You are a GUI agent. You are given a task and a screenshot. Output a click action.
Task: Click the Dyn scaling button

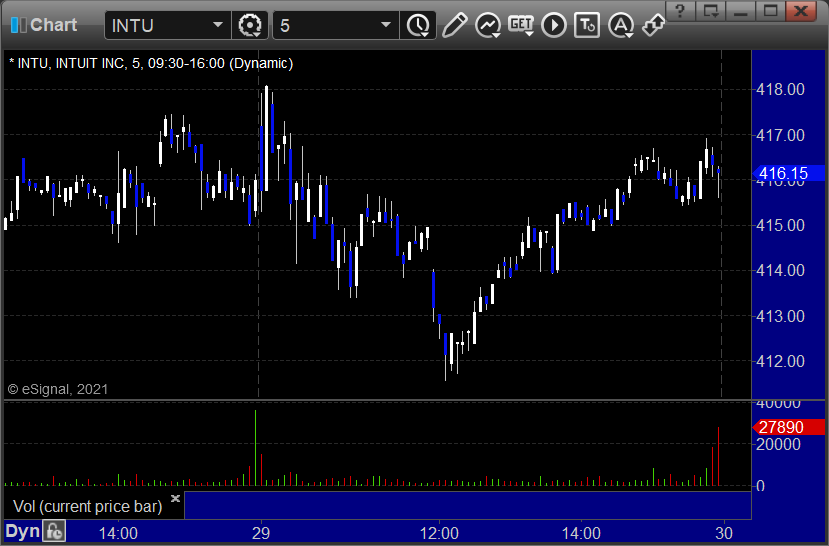(x=22, y=531)
